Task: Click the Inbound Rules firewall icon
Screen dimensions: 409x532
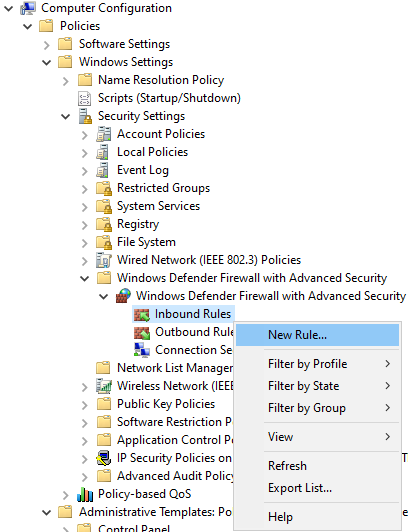Action: (x=142, y=314)
